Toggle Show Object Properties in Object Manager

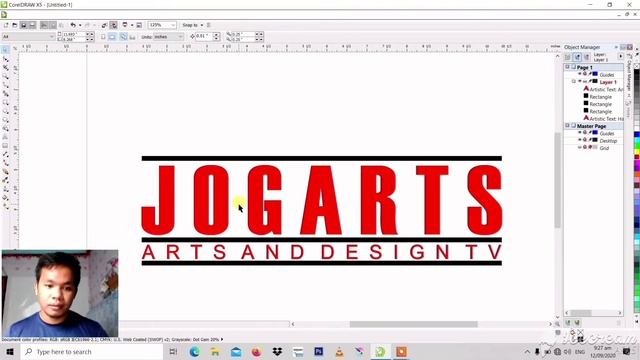coord(568,57)
